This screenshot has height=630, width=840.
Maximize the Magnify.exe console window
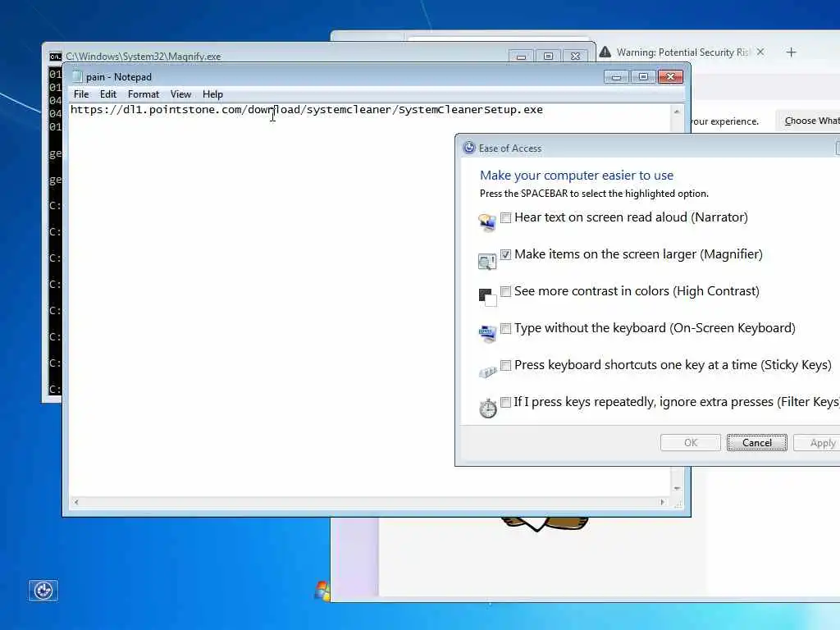(x=548, y=57)
